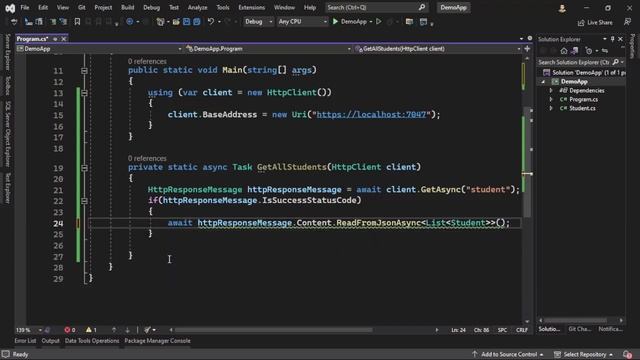Open the Build menu
Screen dimensions: 640x360
[127, 7]
